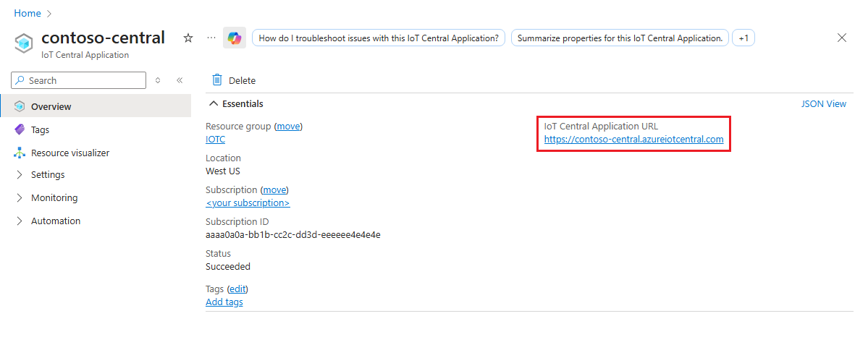The height and width of the screenshot is (337, 868).
Task: Click the up-down sort arrows beside Search
Action: tap(158, 80)
